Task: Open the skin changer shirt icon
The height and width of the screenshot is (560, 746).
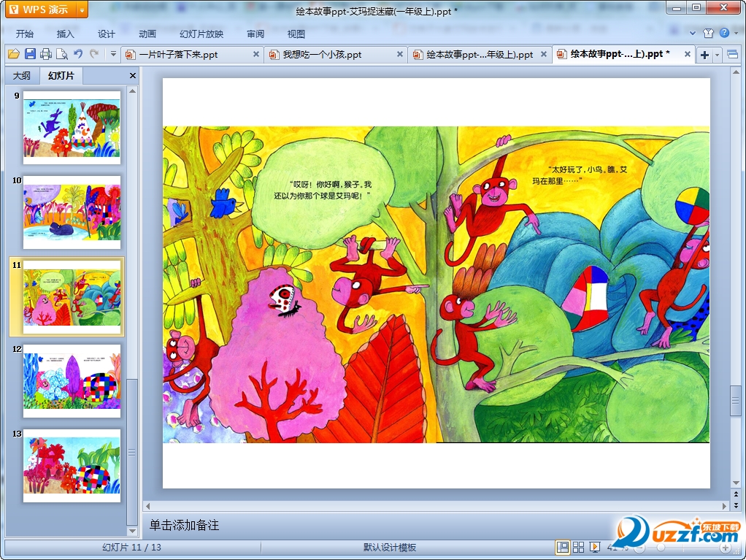Action: tap(709, 33)
